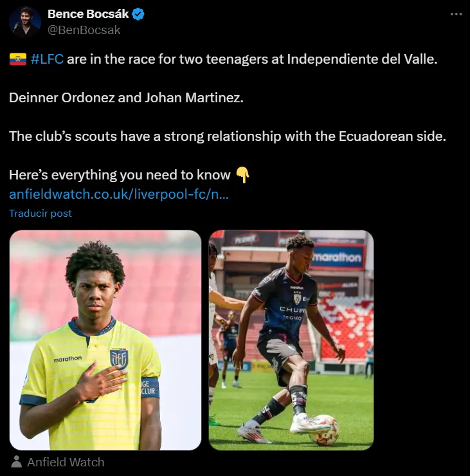Click the 'Deinner Ordonez and Johan Martinez' text line
The image size is (470, 476).
(x=126, y=98)
